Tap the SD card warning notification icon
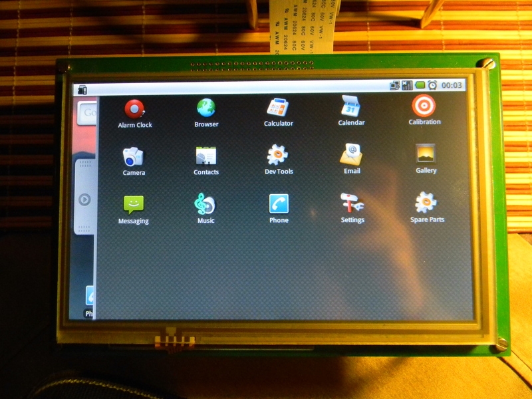The height and width of the screenshot is (399, 532). pyautogui.click(x=82, y=90)
